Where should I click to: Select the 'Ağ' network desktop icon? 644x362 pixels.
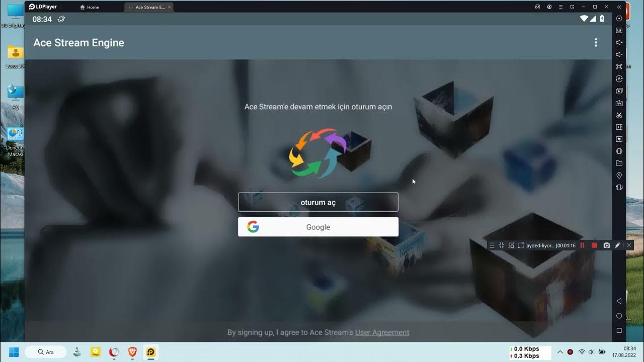tap(15, 97)
